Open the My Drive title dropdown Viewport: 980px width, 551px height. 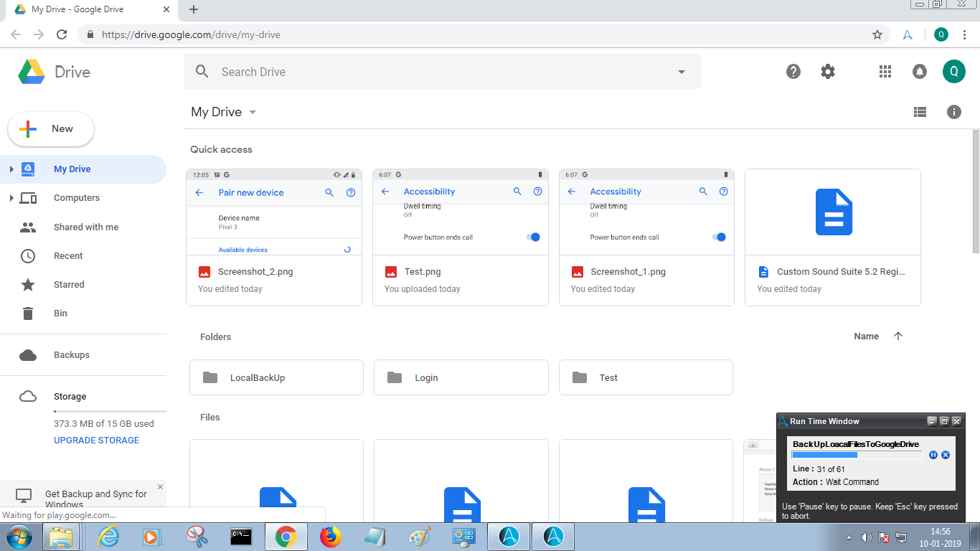(252, 113)
